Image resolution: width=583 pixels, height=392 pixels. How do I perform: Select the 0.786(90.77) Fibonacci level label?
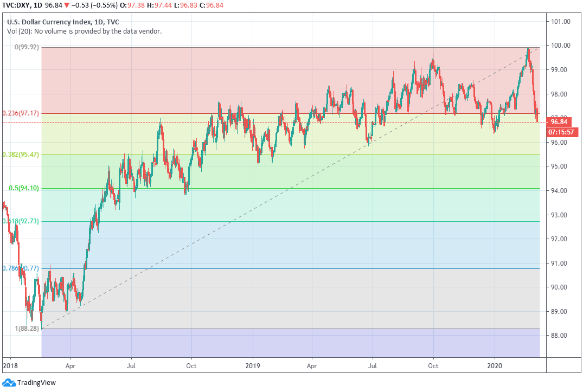(x=21, y=268)
